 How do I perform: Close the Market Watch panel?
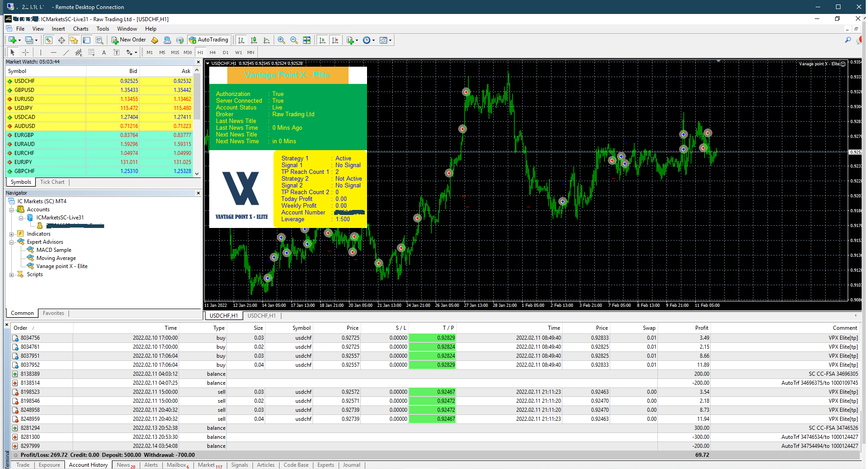198,62
